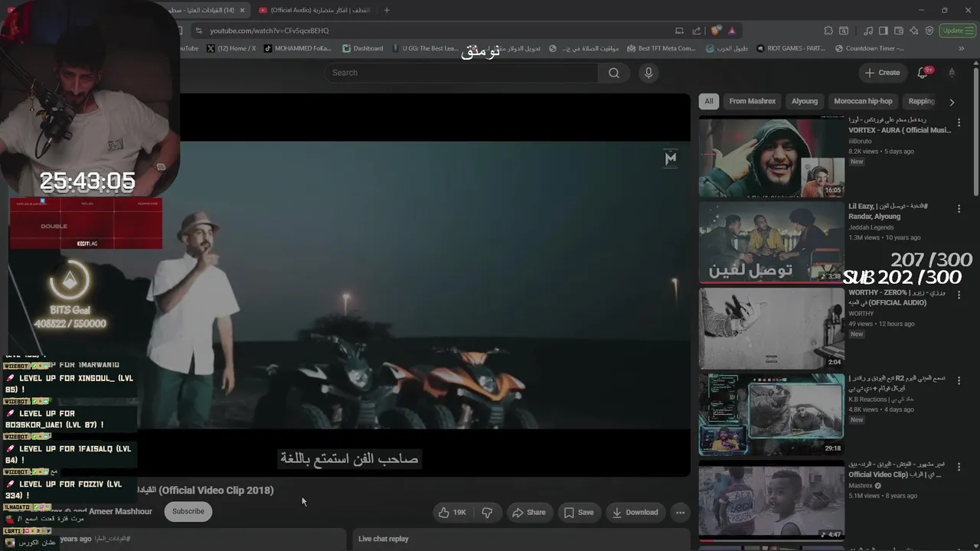Image resolution: width=980 pixels, height=551 pixels.
Task: Select the All filter chip
Action: coord(709,101)
